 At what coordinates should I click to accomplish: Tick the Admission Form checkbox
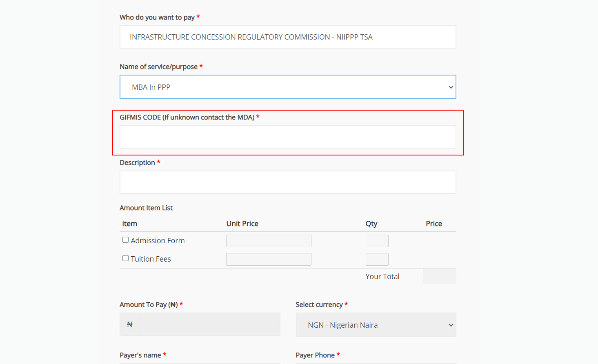(126, 240)
